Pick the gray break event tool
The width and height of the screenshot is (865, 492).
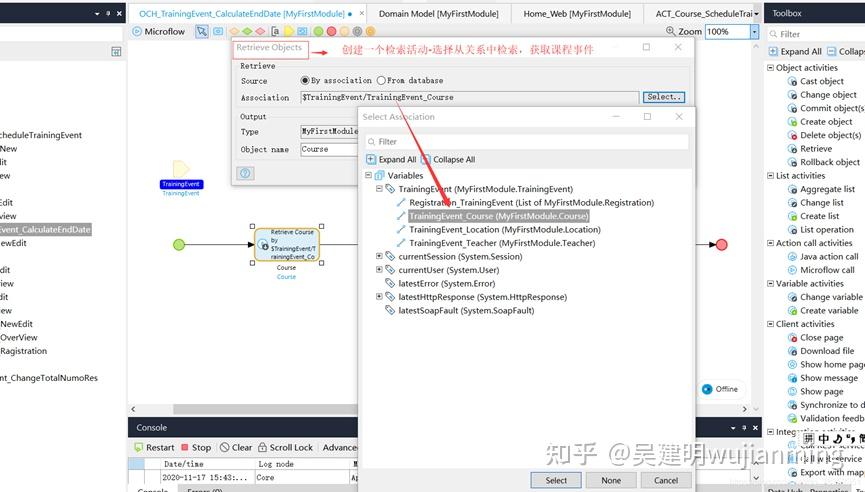tap(357, 31)
